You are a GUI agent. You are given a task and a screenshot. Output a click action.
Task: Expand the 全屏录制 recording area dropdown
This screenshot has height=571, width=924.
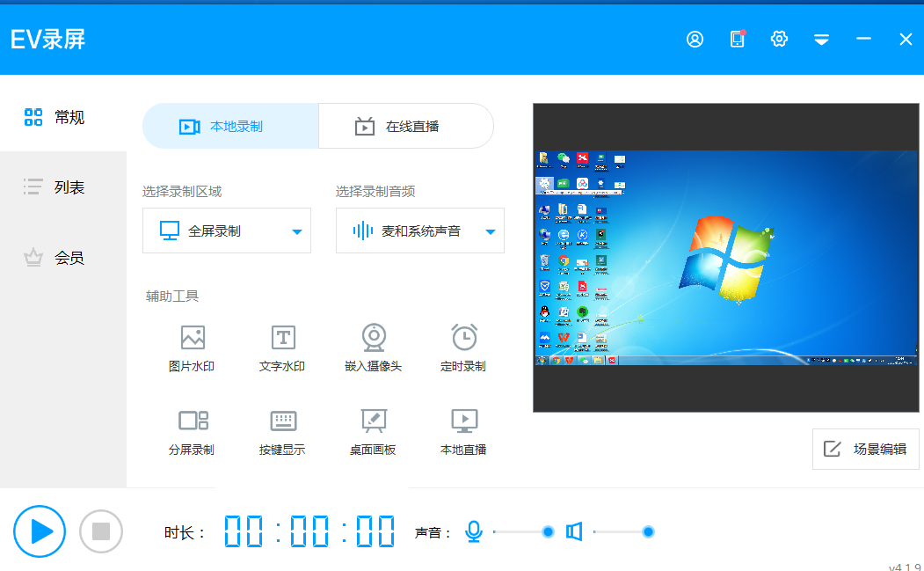(x=227, y=231)
